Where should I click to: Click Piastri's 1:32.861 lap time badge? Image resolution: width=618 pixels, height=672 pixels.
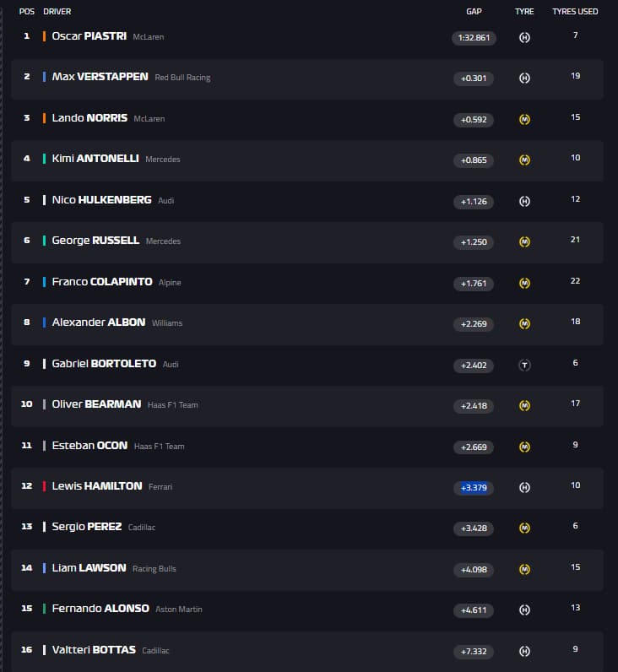tap(474, 38)
